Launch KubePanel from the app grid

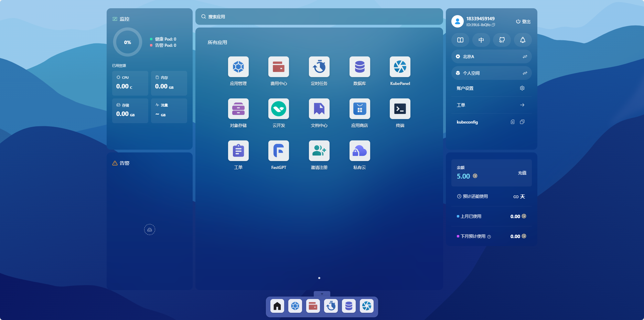tap(400, 67)
